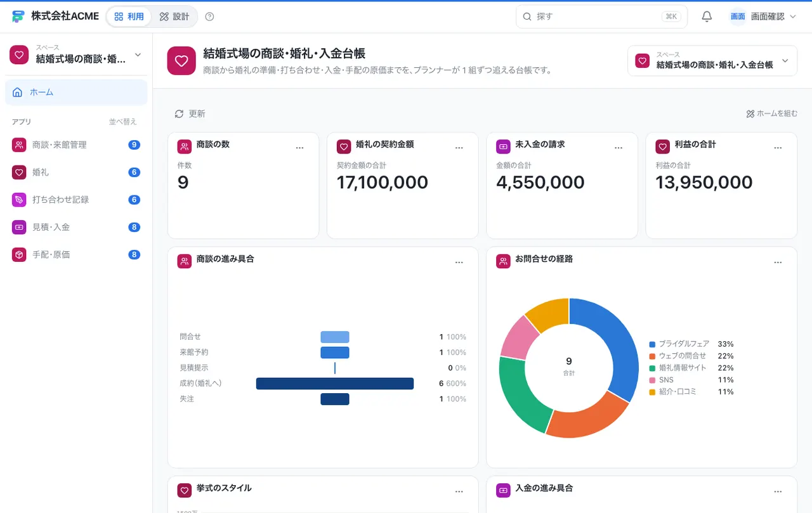Click the SNS pink legend swatch
Screen dimensions: 812x513
[652, 380]
